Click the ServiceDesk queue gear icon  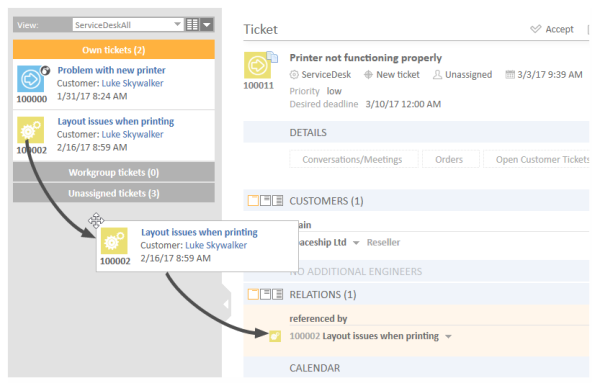pyautogui.click(x=294, y=75)
